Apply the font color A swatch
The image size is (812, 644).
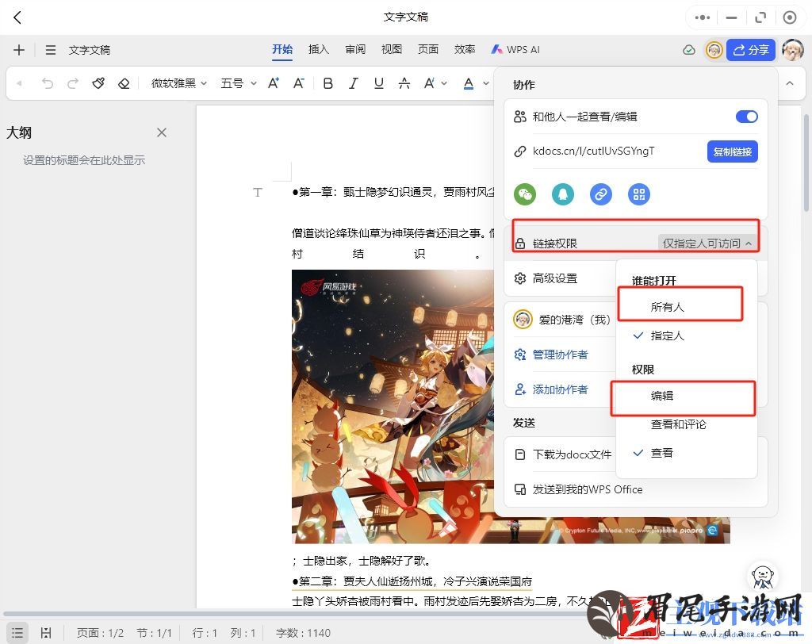(x=468, y=83)
